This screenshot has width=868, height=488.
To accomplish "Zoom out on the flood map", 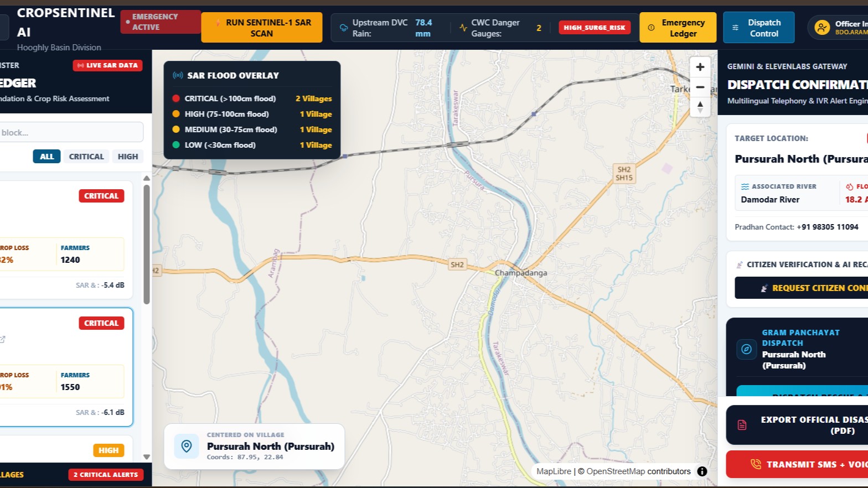I will click(700, 87).
